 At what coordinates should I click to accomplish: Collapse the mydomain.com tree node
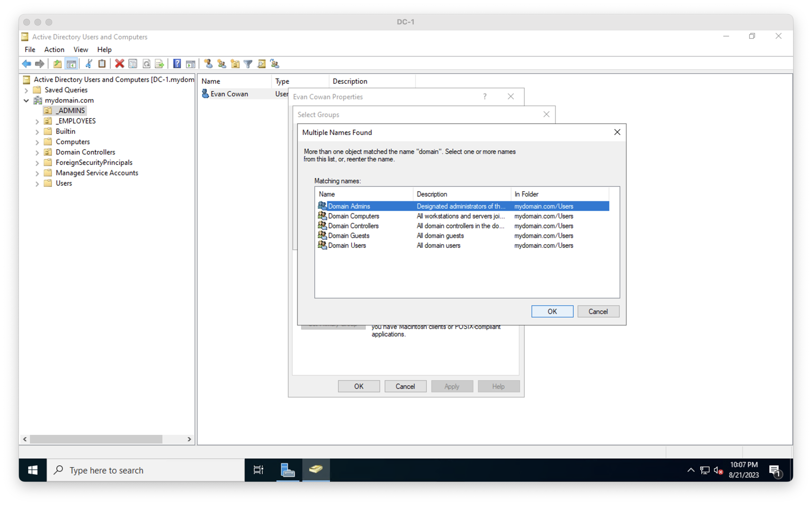[26, 100]
